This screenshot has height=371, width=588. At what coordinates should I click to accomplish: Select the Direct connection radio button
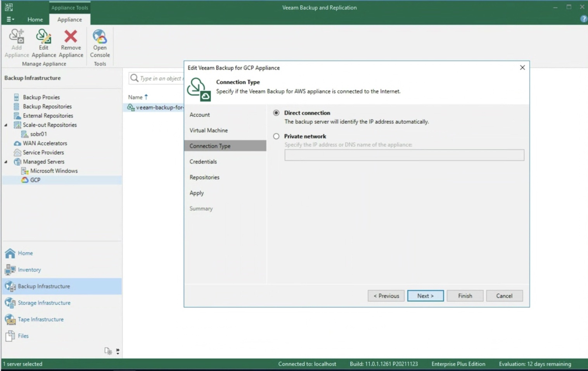click(276, 113)
